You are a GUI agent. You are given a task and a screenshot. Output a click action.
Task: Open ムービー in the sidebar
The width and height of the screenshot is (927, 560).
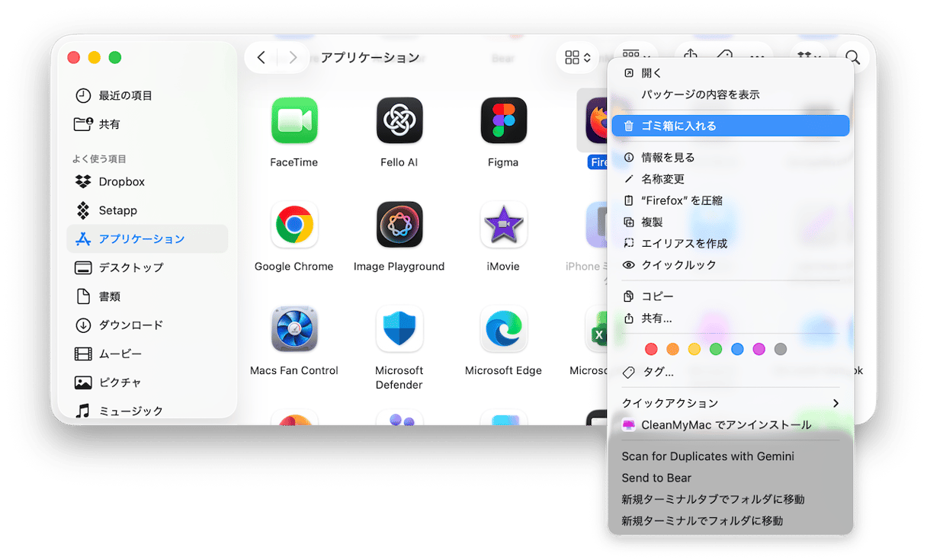point(147,354)
